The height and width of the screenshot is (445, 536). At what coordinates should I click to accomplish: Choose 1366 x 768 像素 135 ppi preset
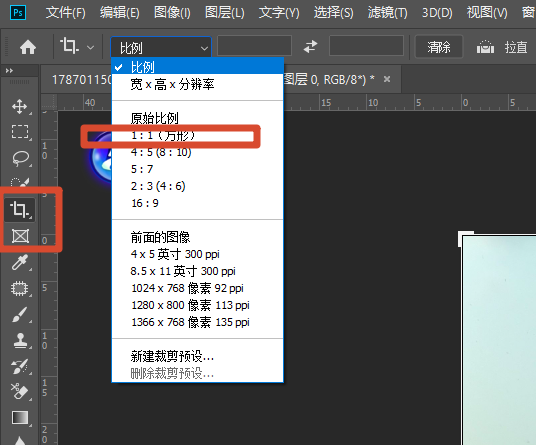point(198,322)
